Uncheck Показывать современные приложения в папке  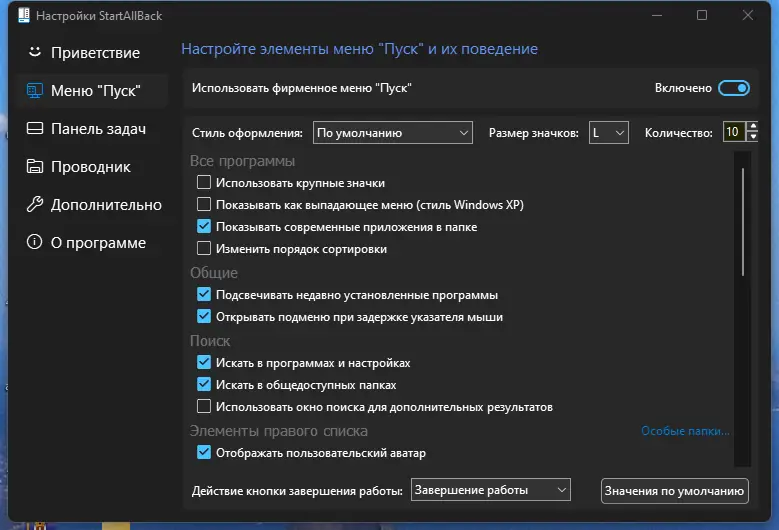point(204,227)
